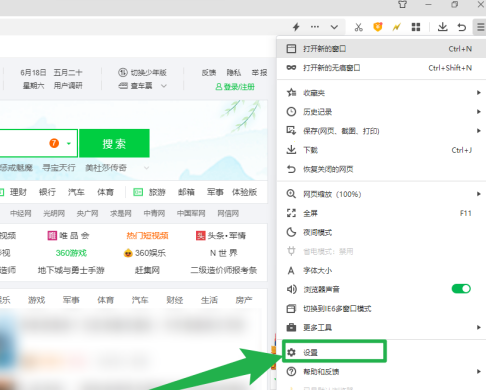Enable 夜间模式 from the menu
The width and height of the screenshot is (486, 390).
click(381, 232)
